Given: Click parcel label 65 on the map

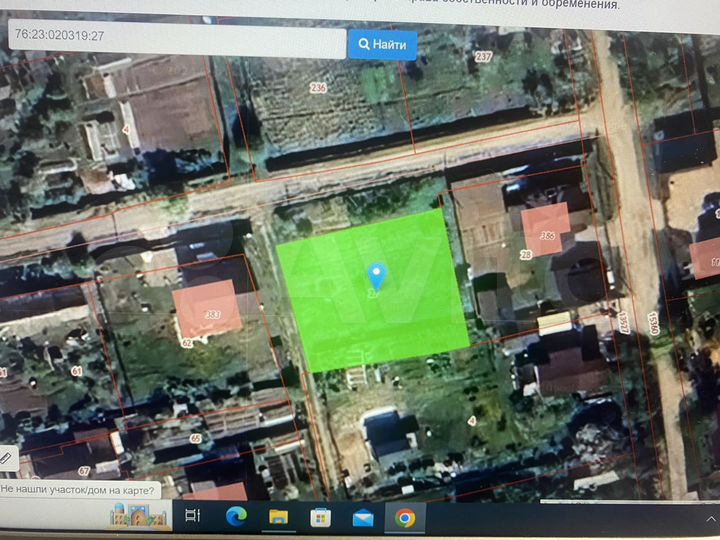Looking at the screenshot, I should point(196,439).
